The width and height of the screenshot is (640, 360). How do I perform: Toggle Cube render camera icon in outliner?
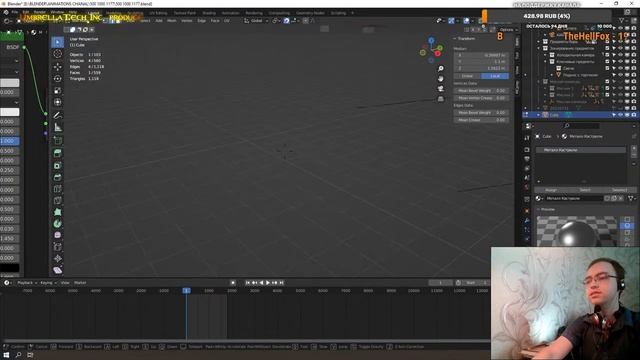634,115
